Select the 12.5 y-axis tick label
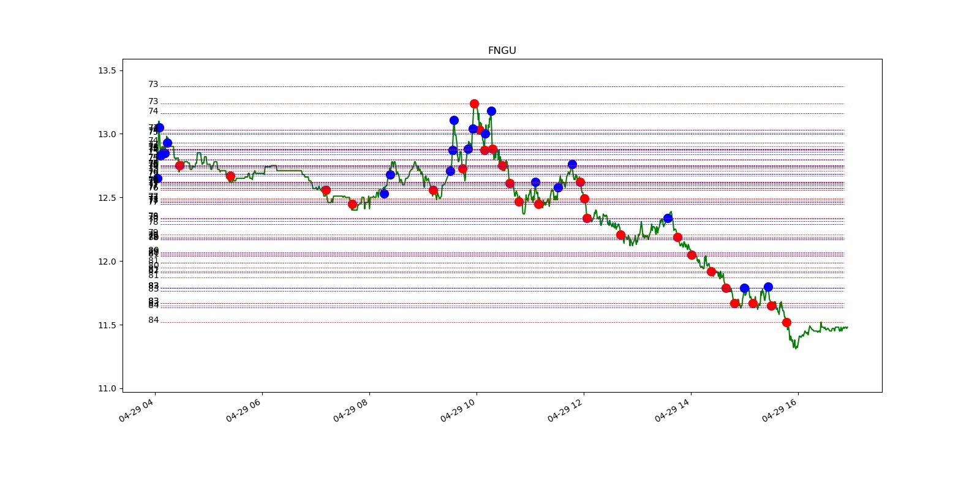This screenshot has width=980, height=490. click(x=107, y=198)
